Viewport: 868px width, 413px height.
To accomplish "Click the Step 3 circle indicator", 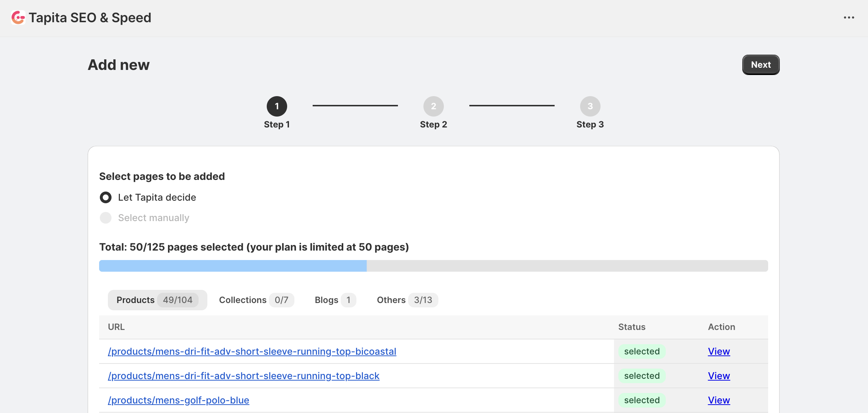I will pyautogui.click(x=590, y=106).
